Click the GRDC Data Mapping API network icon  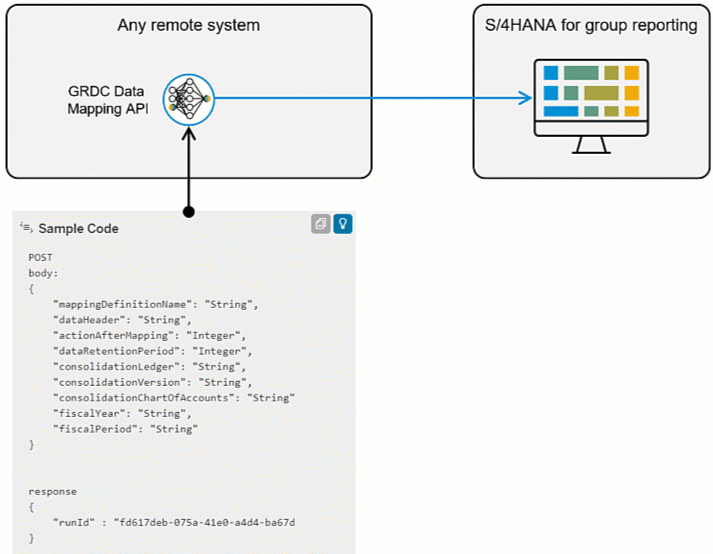tap(189, 100)
